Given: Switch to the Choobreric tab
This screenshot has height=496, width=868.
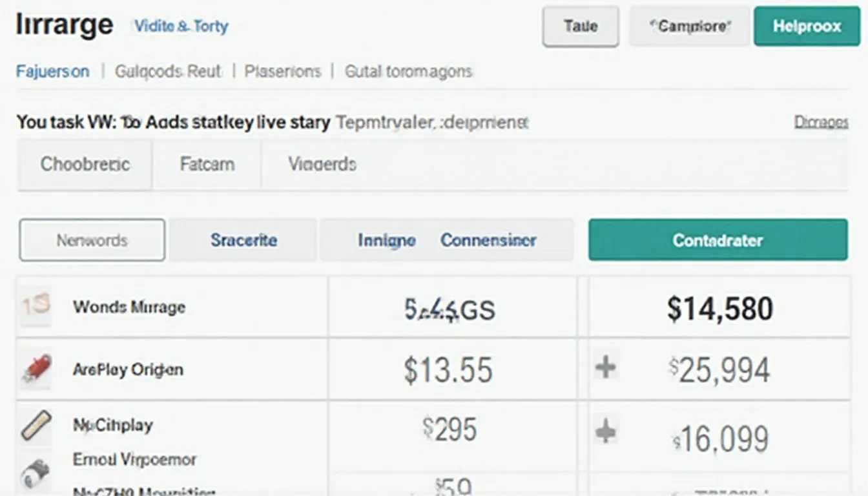Looking at the screenshot, I should pyautogui.click(x=85, y=164).
